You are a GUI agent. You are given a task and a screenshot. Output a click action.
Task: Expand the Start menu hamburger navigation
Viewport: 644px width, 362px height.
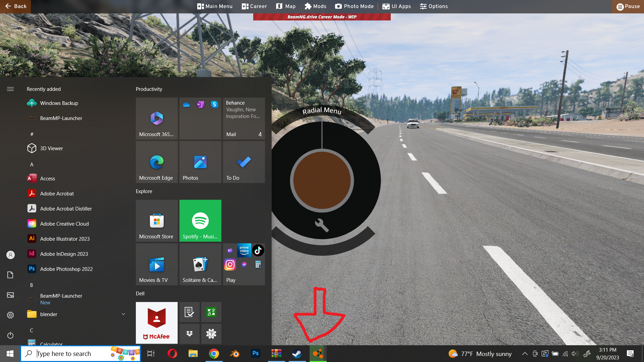pos(10,89)
